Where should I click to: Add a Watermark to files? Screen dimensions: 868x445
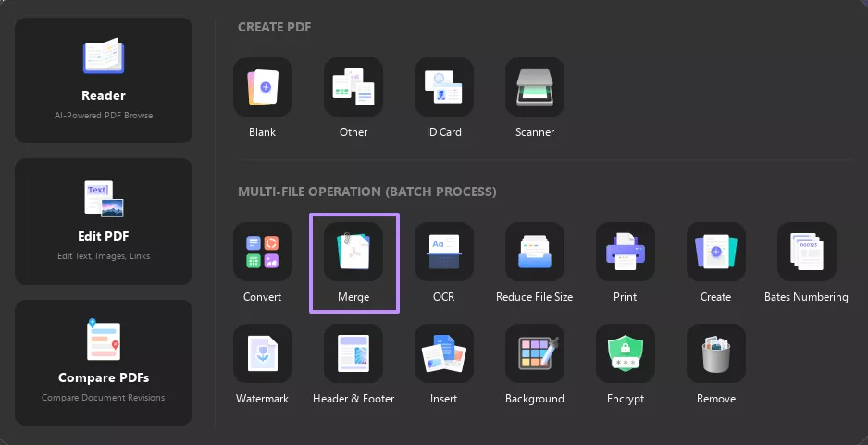[x=263, y=353]
